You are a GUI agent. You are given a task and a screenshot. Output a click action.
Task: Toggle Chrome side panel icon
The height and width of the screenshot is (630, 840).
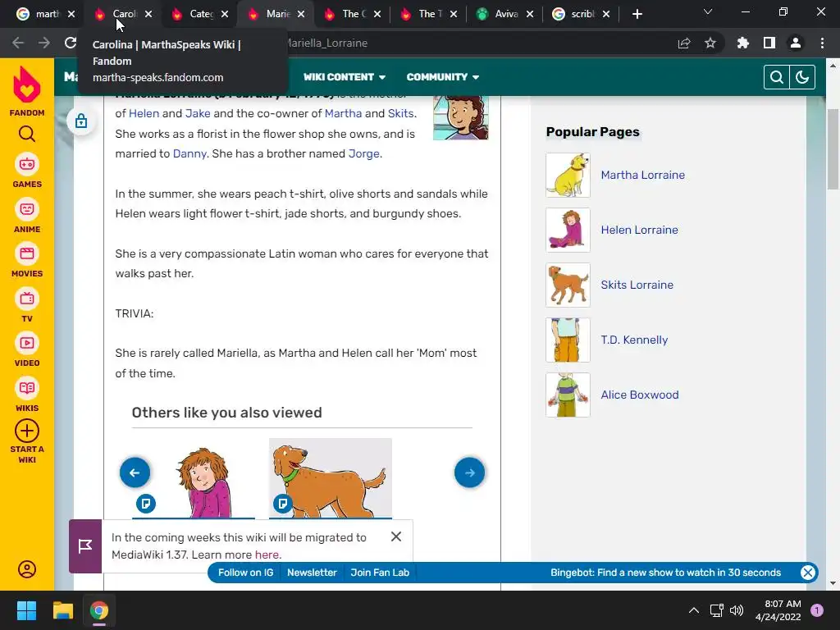tap(769, 43)
